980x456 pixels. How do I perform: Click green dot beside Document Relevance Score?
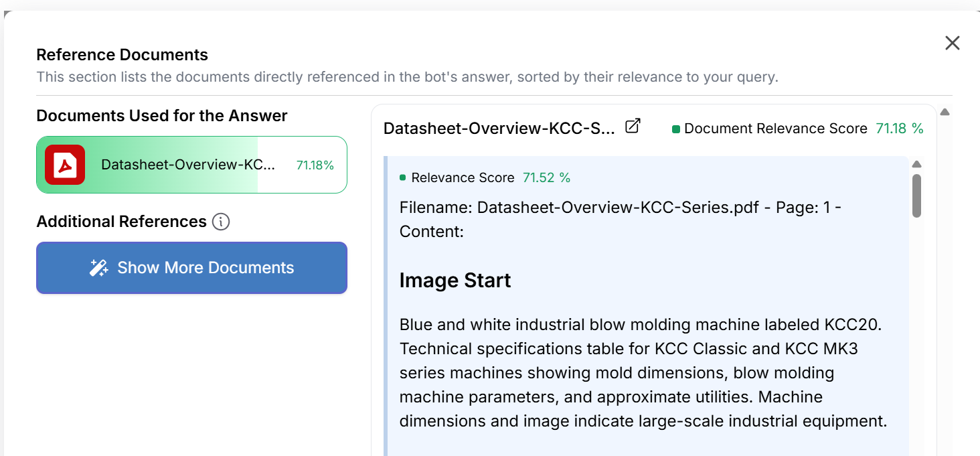[x=675, y=129]
